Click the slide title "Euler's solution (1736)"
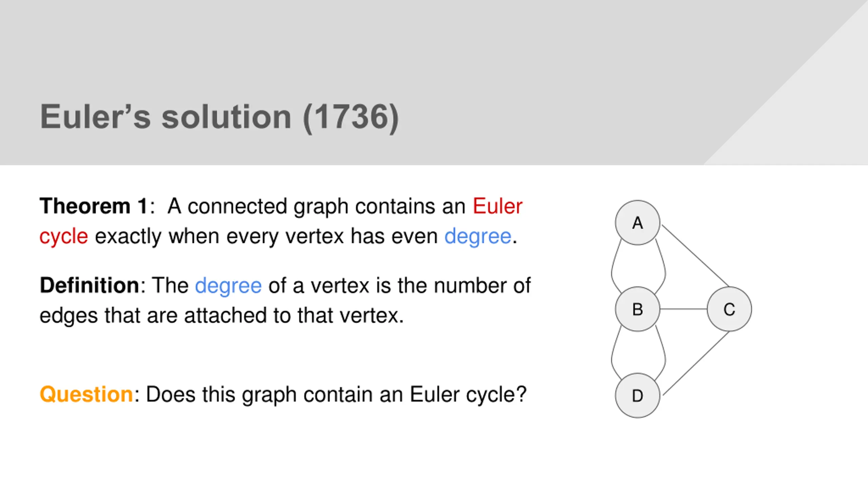Viewport: 868px width, 488px height. (x=219, y=117)
